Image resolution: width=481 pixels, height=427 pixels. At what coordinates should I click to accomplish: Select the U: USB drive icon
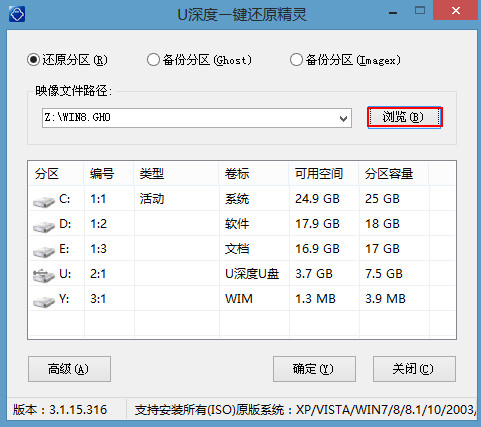click(44, 276)
